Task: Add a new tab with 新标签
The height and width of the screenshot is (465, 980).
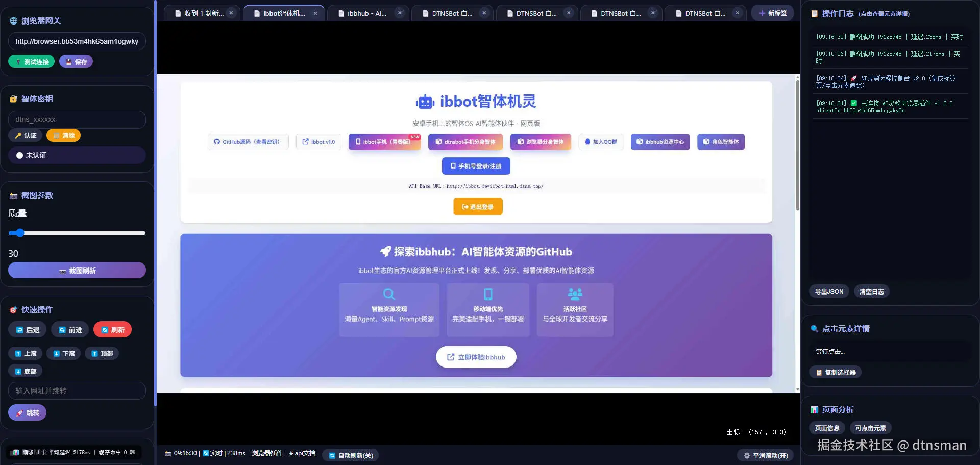Action: (x=772, y=13)
